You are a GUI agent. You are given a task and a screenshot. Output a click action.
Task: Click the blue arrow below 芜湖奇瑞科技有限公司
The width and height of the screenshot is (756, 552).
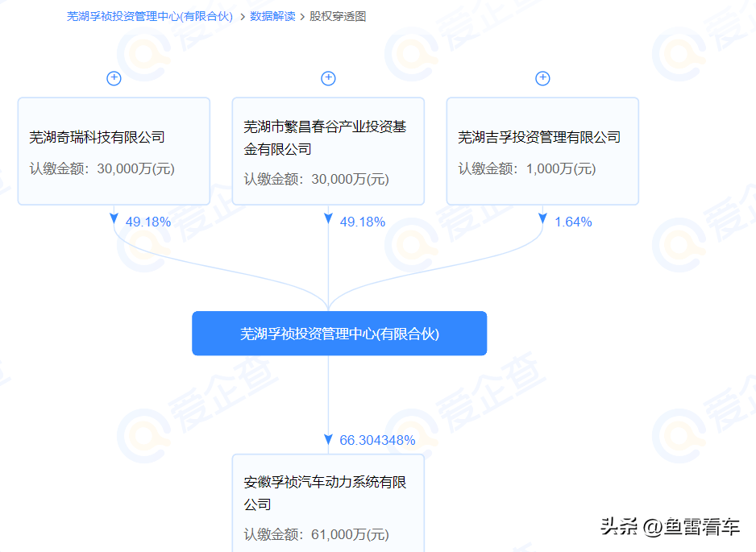coord(114,219)
